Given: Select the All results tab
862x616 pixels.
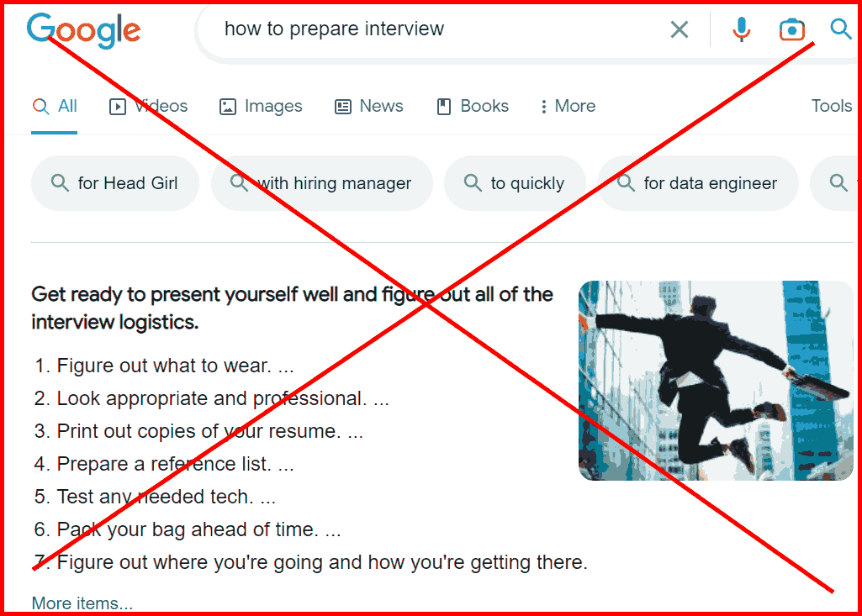Looking at the screenshot, I should [55, 106].
